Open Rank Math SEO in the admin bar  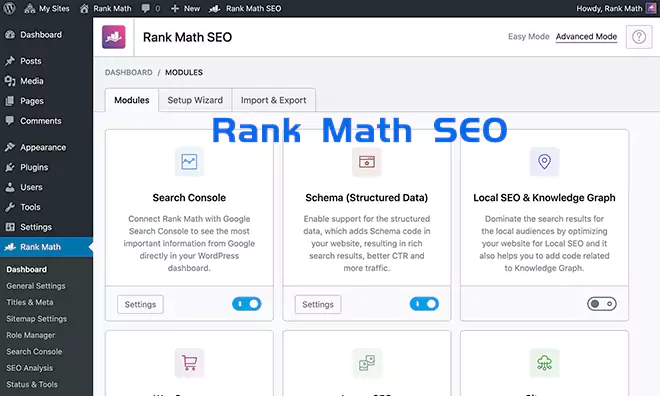pyautogui.click(x=245, y=8)
